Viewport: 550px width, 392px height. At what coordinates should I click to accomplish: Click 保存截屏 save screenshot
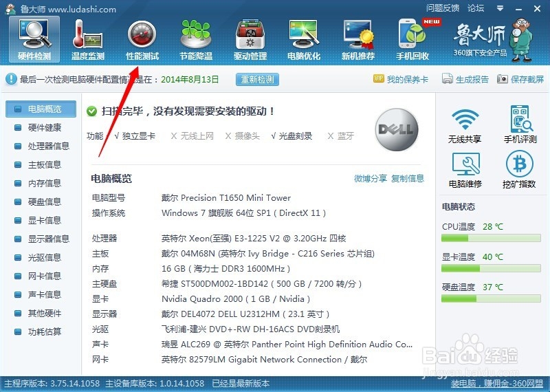coord(527,79)
